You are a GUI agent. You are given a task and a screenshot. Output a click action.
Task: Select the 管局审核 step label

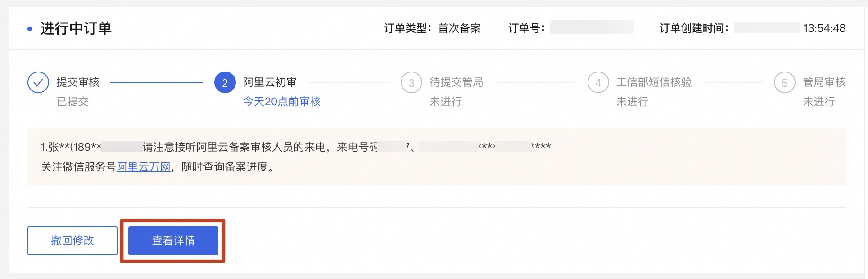(x=824, y=82)
